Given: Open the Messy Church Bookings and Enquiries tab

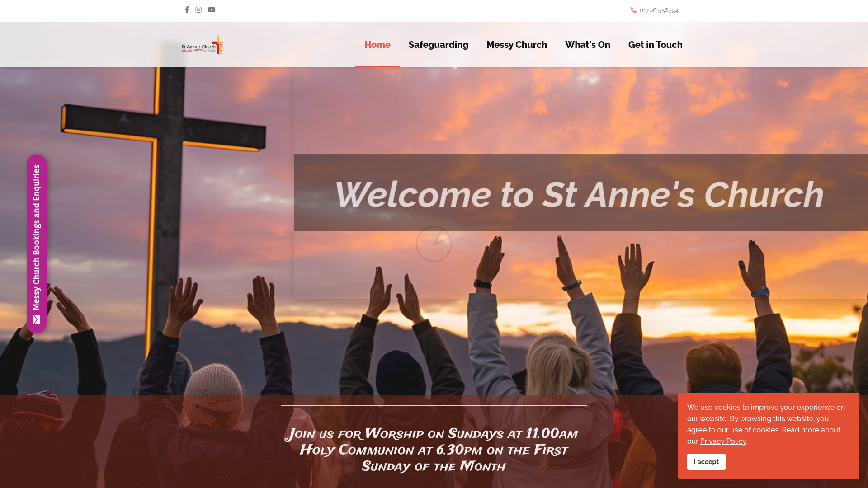Looking at the screenshot, I should [37, 244].
